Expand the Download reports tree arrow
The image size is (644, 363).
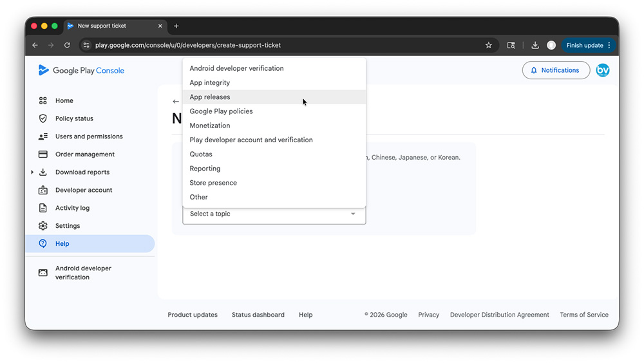tap(32, 172)
